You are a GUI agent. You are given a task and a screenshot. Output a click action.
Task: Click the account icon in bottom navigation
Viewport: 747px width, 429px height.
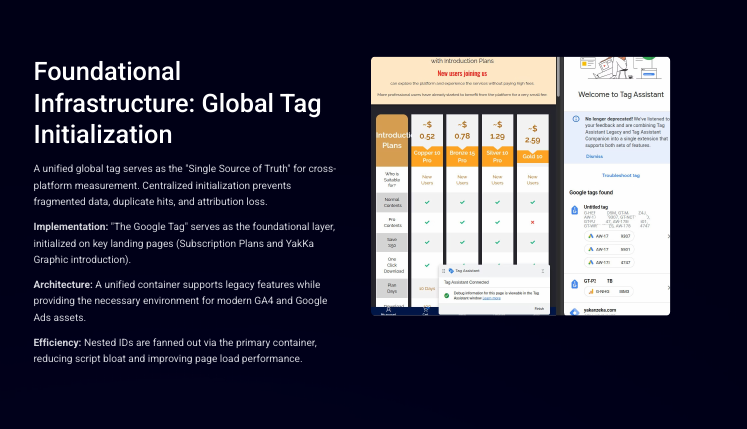[388, 310]
